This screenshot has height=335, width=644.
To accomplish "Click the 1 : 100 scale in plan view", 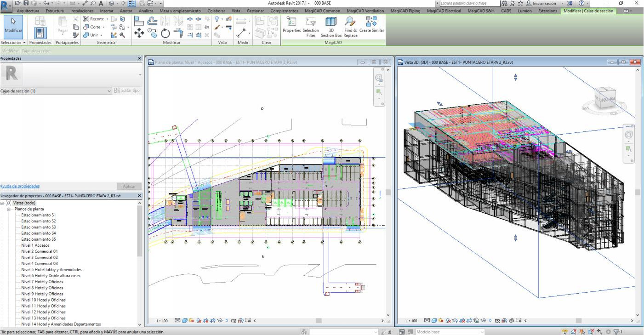I will 161,321.
